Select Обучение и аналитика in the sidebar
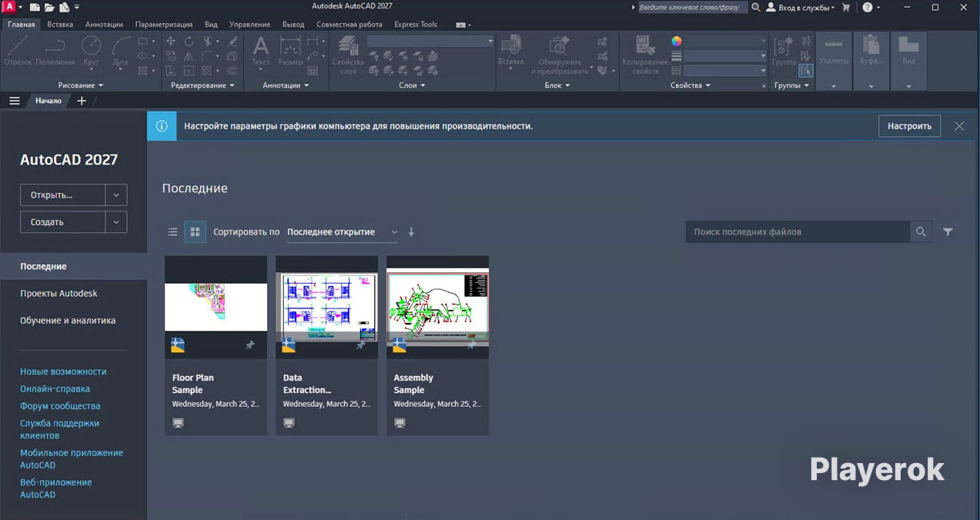980x520 pixels. (x=68, y=321)
